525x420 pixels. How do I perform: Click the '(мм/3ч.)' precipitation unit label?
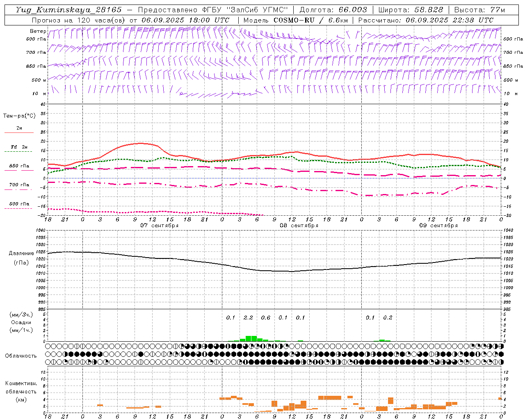[x=21, y=315]
